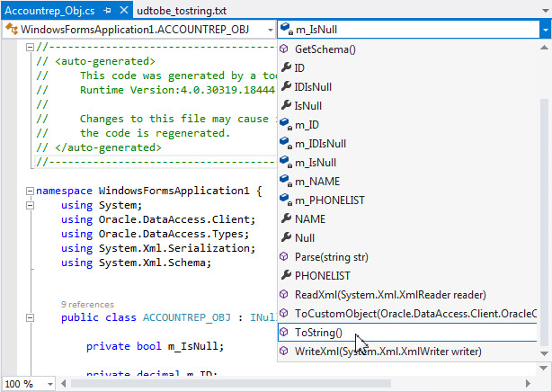Click the ID property wrench icon
552x392 pixels.
pos(286,67)
